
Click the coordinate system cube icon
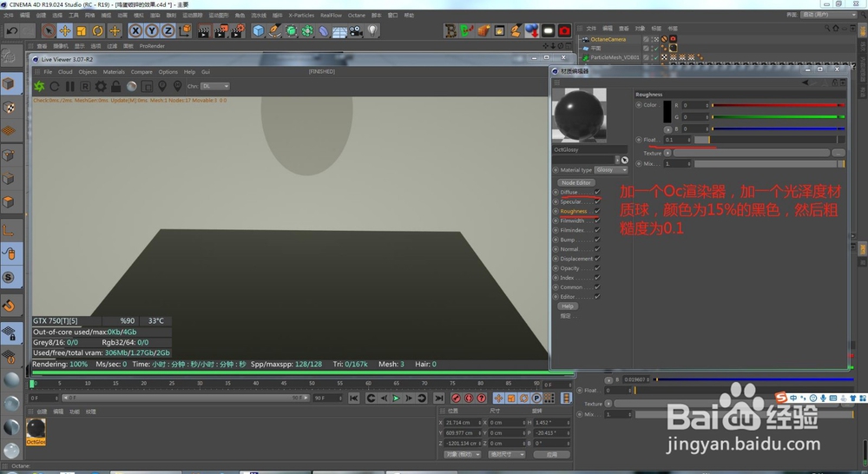[x=185, y=31]
